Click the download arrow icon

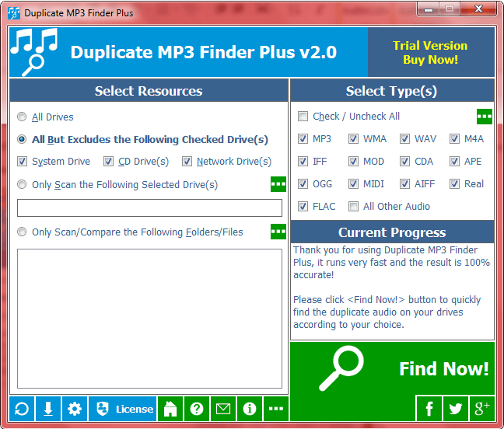tap(48, 409)
